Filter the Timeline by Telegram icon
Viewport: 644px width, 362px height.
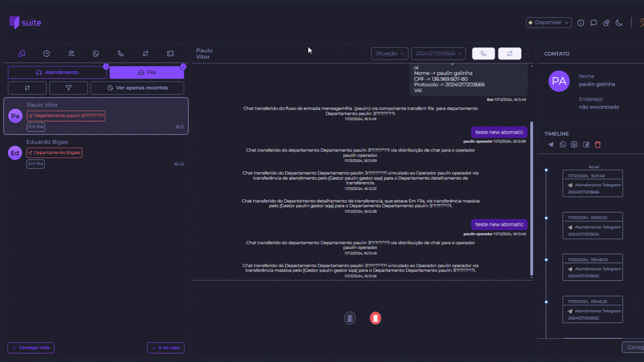coord(551,144)
